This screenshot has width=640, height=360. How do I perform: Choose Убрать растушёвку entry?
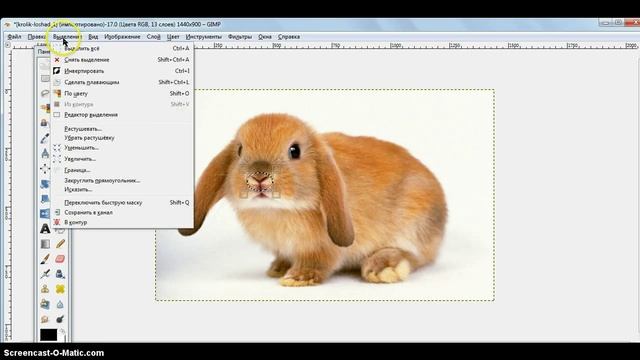(x=122, y=138)
